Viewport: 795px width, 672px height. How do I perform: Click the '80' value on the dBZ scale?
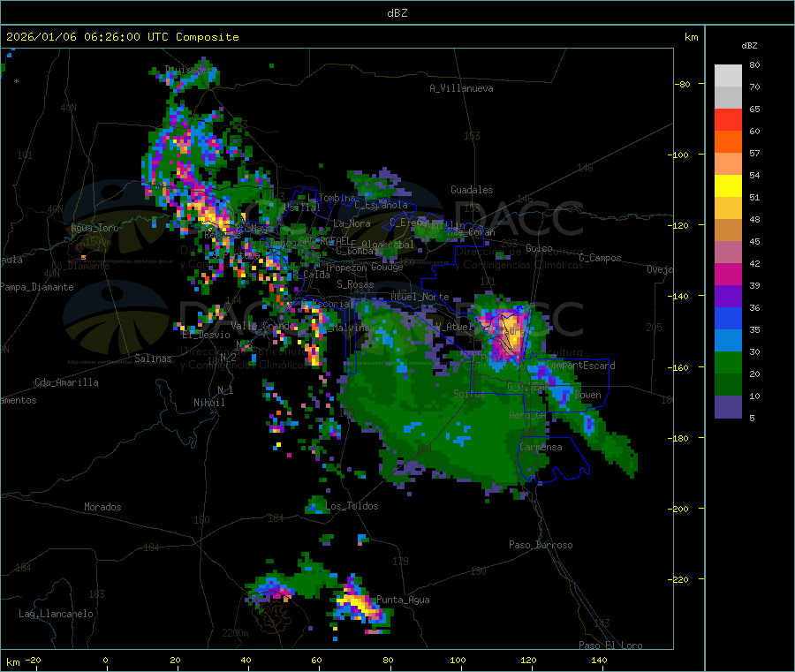point(754,64)
